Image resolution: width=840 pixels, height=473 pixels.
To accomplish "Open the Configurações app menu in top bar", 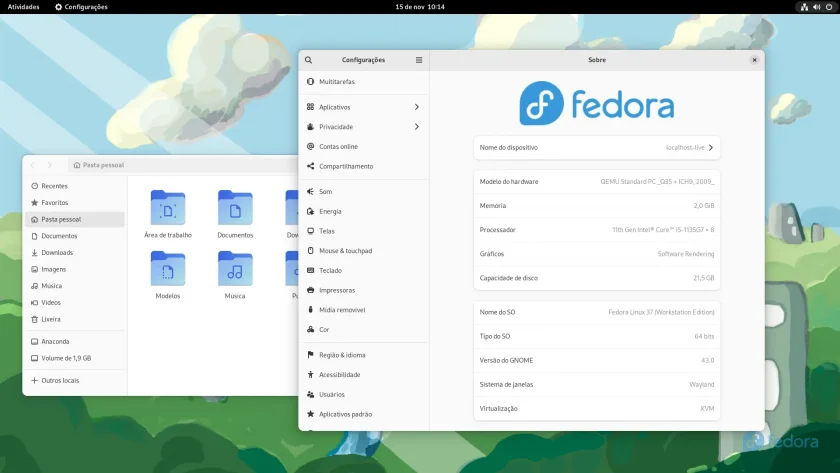I will pos(81,7).
